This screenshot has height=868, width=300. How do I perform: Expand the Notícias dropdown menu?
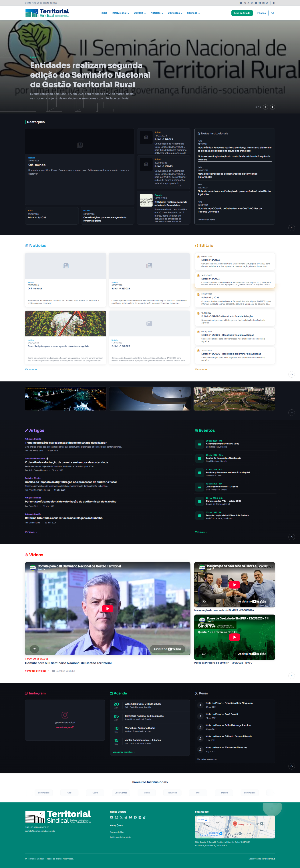157,13
